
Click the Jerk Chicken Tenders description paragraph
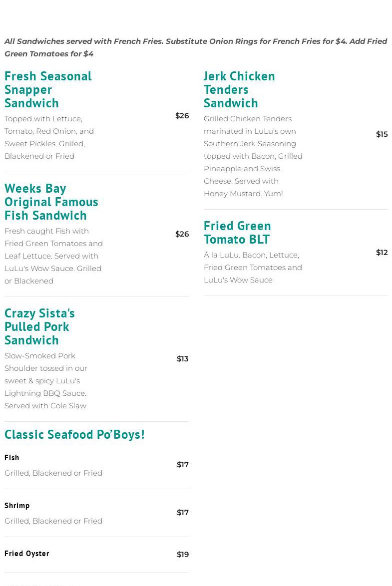pyautogui.click(x=253, y=156)
